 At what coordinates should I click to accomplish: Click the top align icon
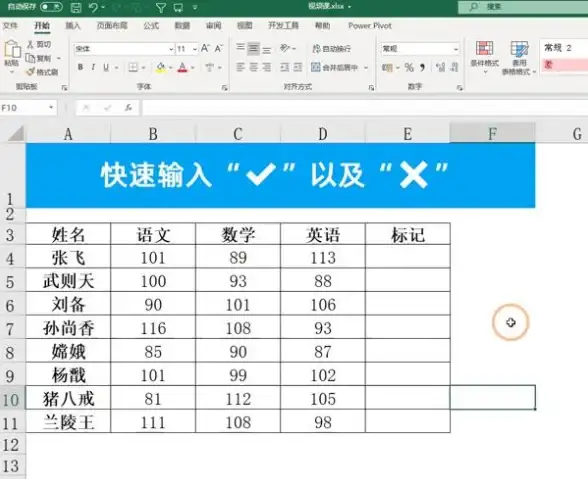point(240,48)
